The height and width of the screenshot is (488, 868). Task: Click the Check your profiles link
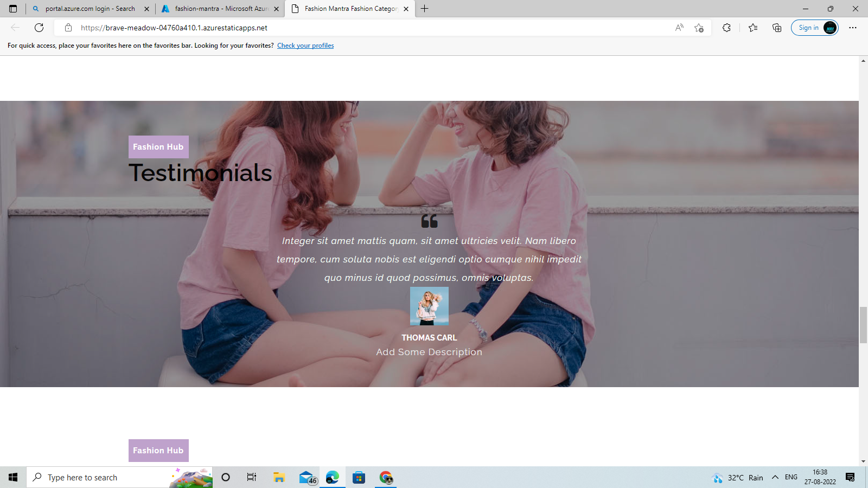pyautogui.click(x=305, y=46)
